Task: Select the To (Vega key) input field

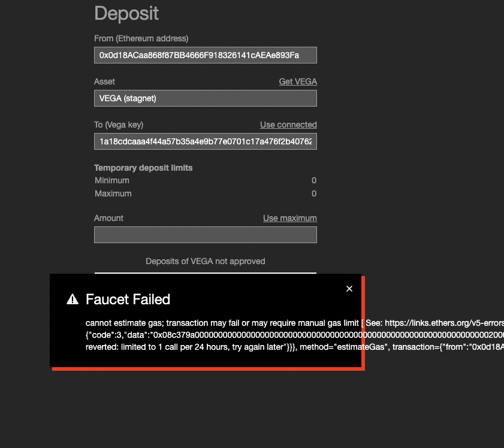Action: [x=205, y=141]
